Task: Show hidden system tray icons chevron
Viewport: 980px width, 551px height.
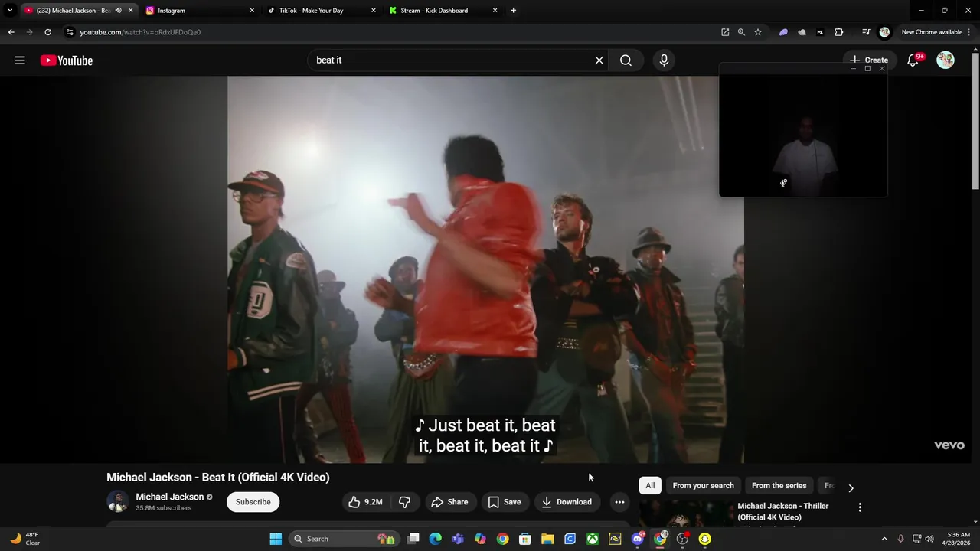Action: pyautogui.click(x=884, y=539)
